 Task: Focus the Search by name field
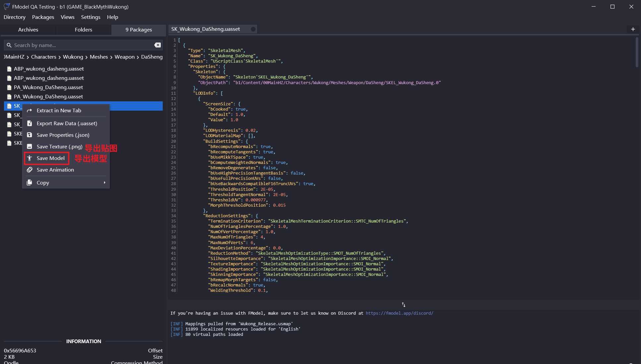83,45
